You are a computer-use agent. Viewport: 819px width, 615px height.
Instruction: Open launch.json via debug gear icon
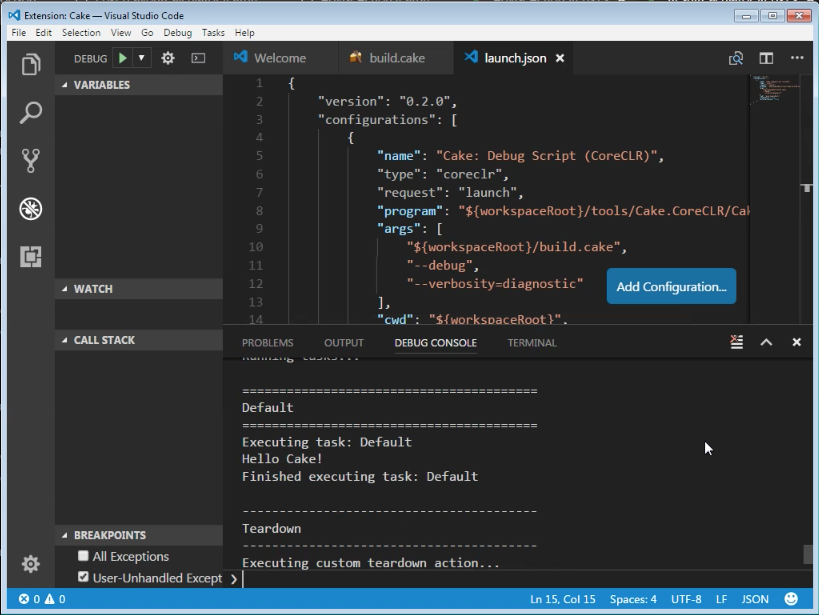coord(168,58)
